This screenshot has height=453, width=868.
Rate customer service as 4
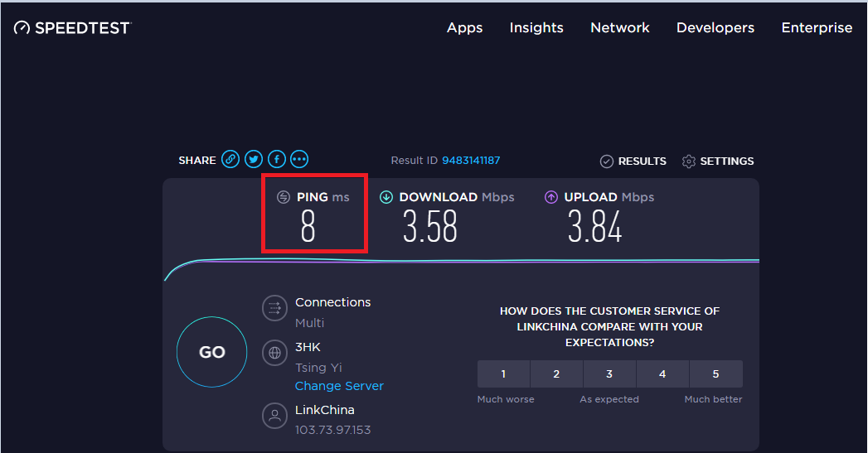point(662,373)
